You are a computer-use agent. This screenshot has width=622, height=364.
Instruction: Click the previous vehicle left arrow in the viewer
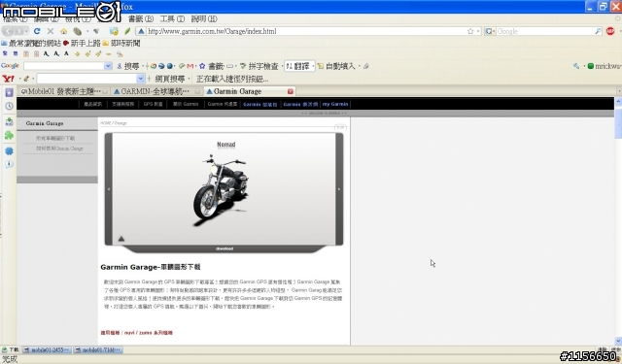109,189
